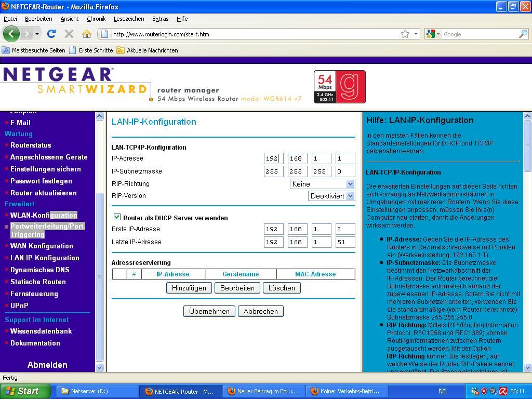
Task: Open the Ansicht menu
Action: 69,19
